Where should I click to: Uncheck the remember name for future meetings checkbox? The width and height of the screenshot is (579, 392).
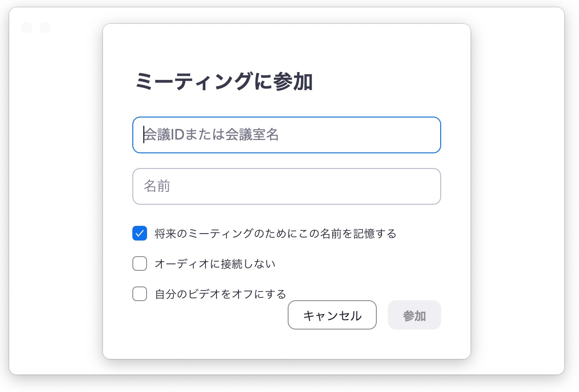click(x=139, y=234)
